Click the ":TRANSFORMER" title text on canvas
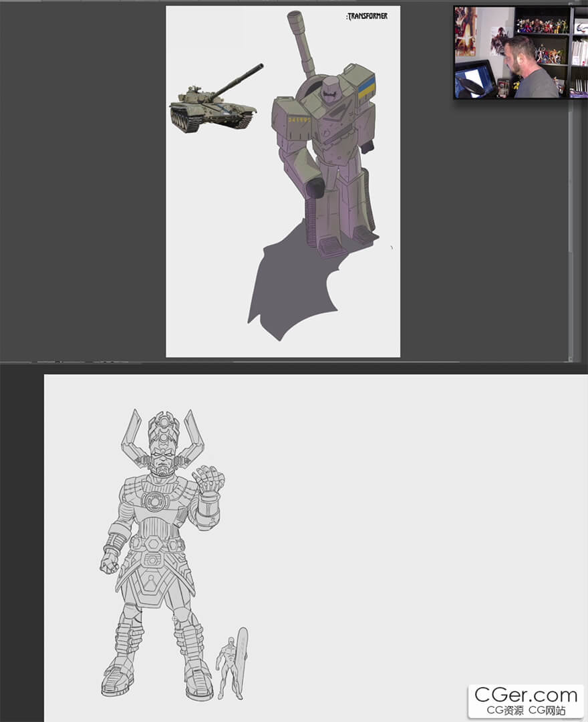The image size is (588, 722). 367,17
